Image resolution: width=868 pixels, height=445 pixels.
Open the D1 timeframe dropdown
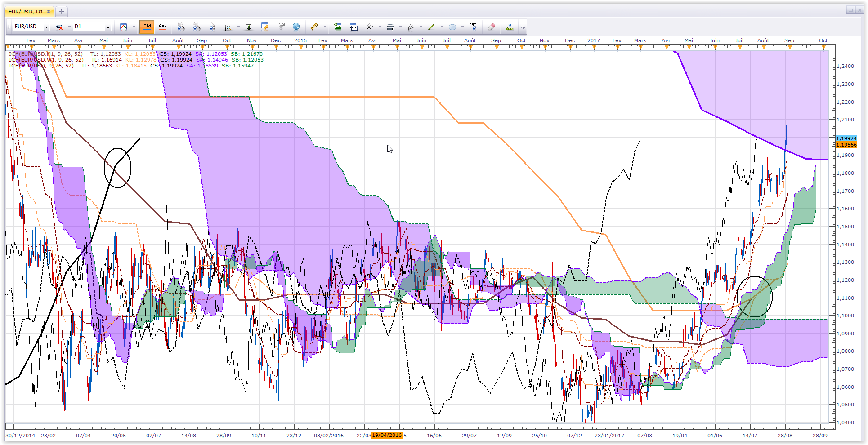108,27
